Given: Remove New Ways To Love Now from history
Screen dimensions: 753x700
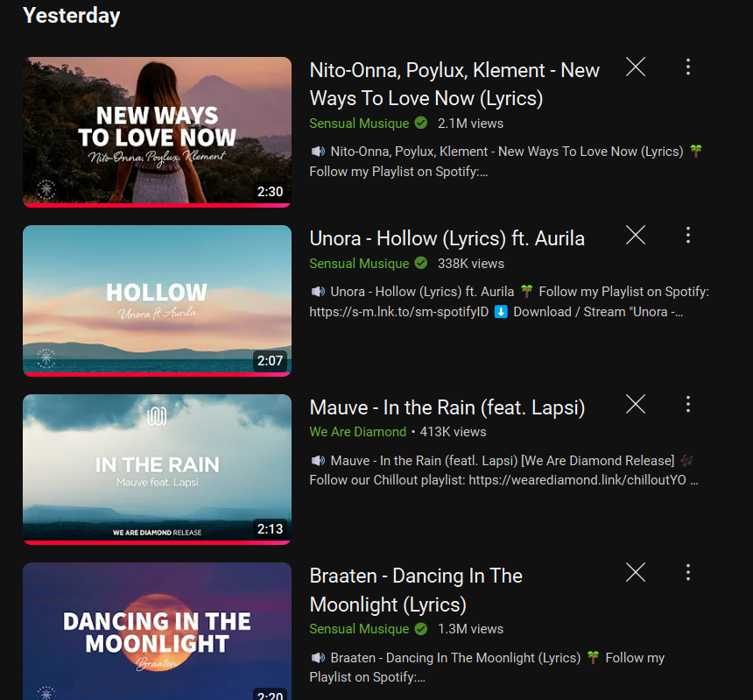Looking at the screenshot, I should click(x=636, y=67).
